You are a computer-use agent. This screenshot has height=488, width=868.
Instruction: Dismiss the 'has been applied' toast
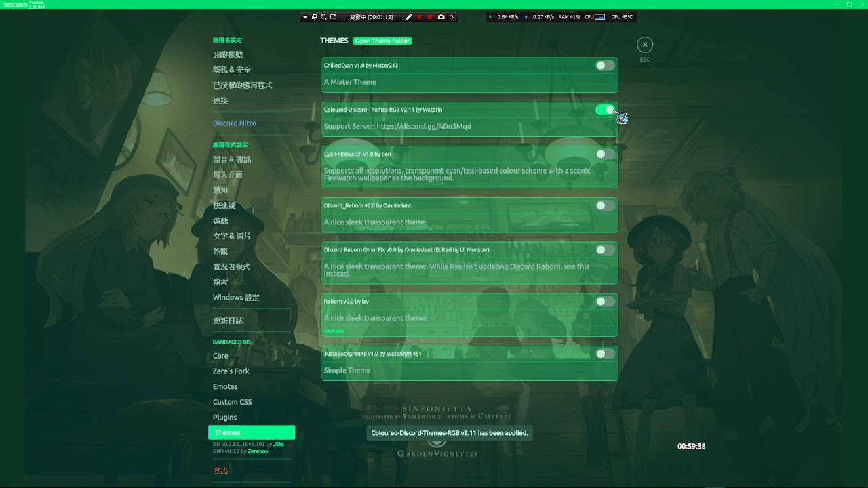450,432
